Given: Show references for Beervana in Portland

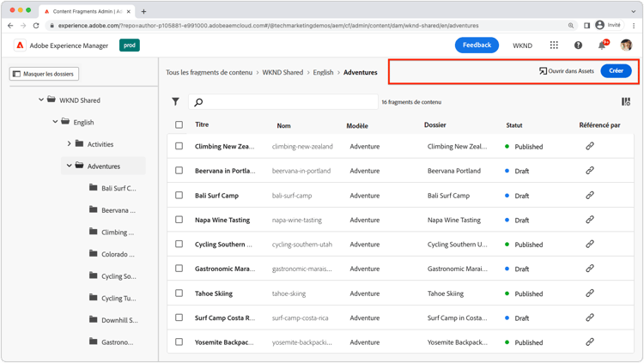Looking at the screenshot, I should click(x=590, y=171).
